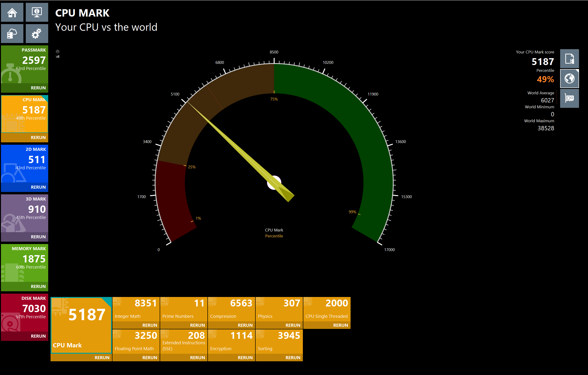
Task: Select the Encryption 1114 tile
Action: (x=231, y=341)
